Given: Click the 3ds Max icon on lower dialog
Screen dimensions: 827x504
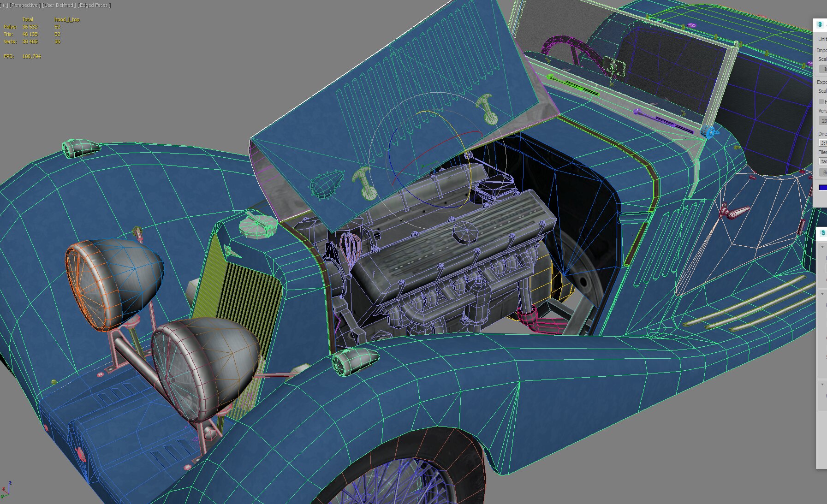Looking at the screenshot, I should 822,233.
